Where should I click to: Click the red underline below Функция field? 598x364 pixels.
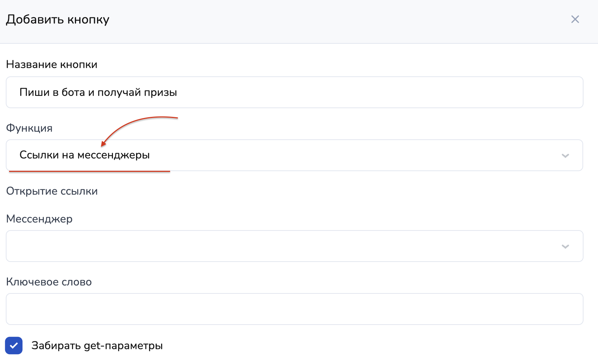tap(89, 172)
